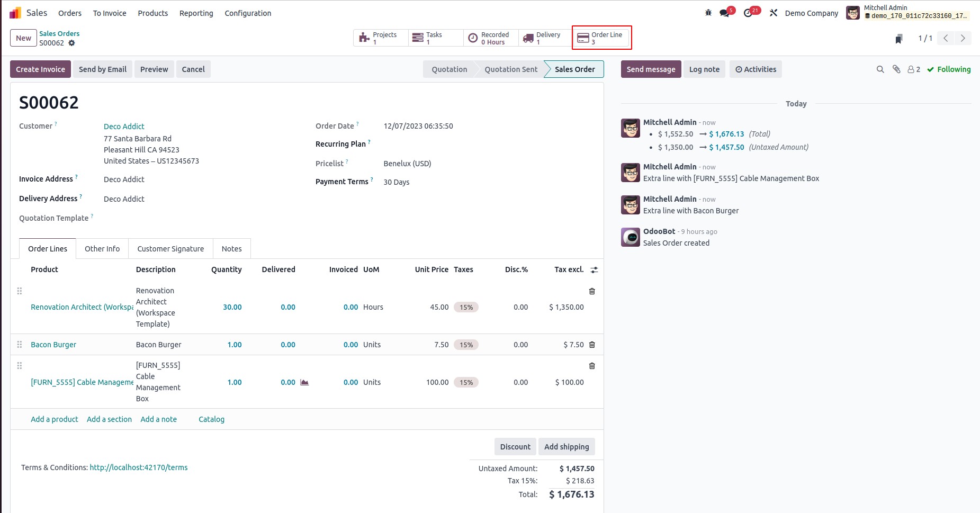Go to next record arrow
This screenshot has width=980, height=513.
963,38
